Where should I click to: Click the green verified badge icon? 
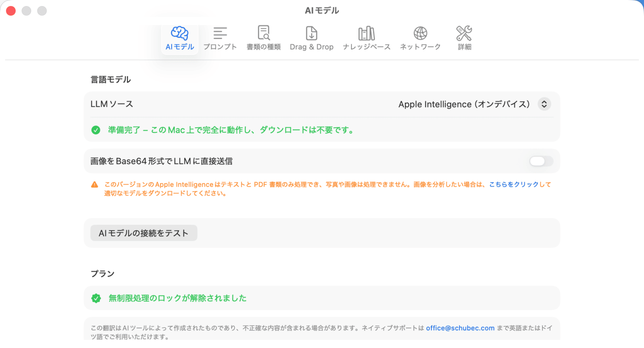coord(96,298)
